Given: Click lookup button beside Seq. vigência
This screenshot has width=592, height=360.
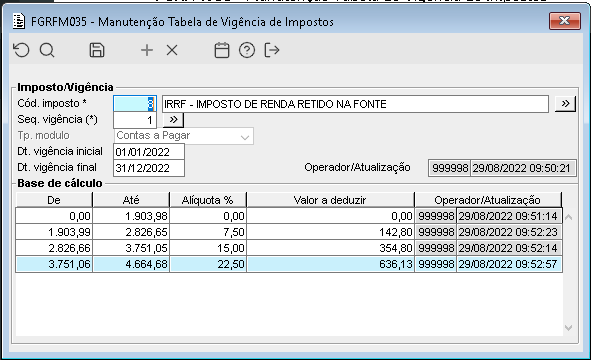Looking at the screenshot, I should (173, 120).
